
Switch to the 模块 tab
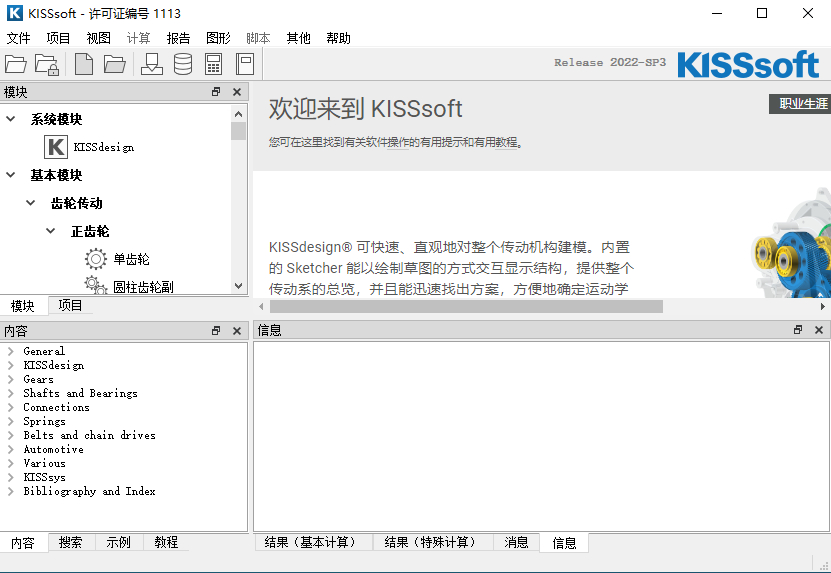tap(23, 306)
